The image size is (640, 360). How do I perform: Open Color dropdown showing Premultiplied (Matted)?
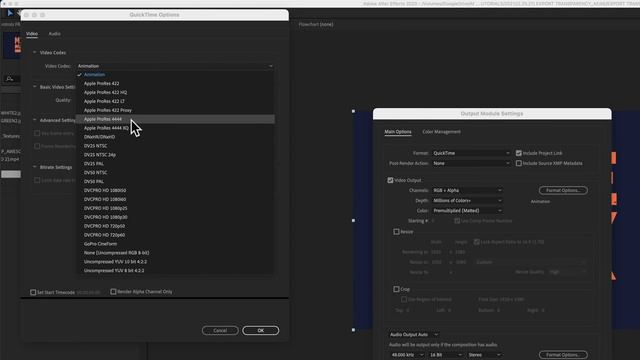point(467,211)
